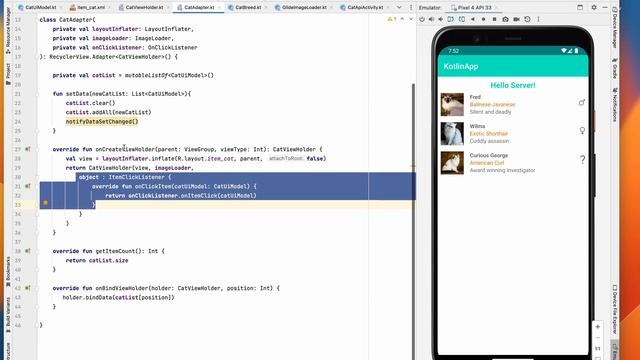The height and width of the screenshot is (360, 640).
Task: Click Wilma's cat photo thumbnail
Action: [x=452, y=133]
